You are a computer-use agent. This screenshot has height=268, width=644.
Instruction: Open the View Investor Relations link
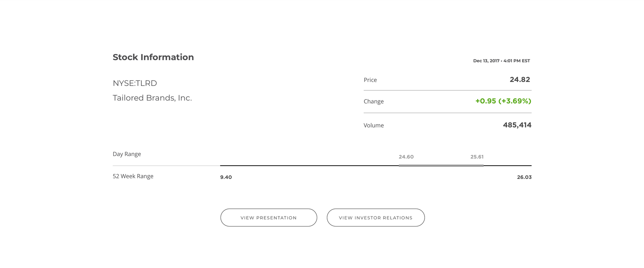tap(376, 218)
